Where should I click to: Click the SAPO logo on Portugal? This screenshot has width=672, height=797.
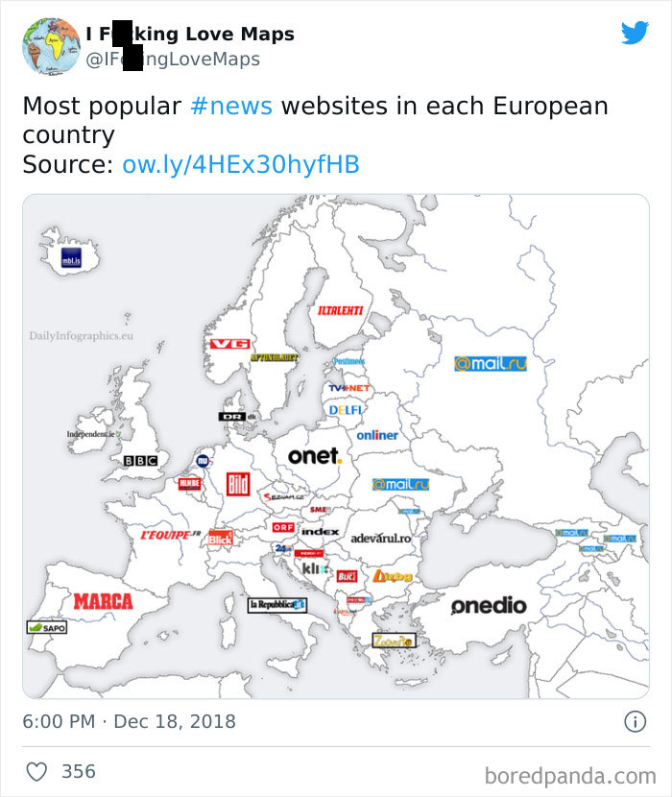pyautogui.click(x=47, y=628)
